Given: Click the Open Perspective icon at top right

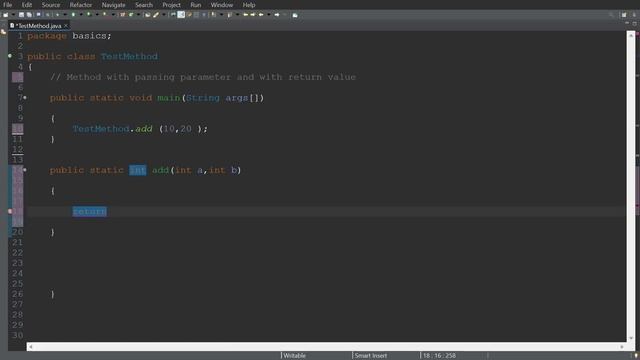Looking at the screenshot, I should coord(624,15).
